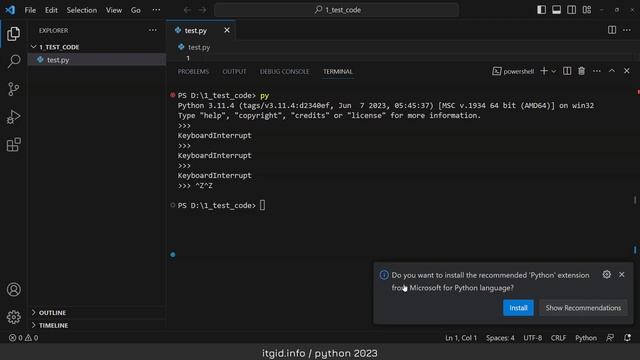Toggle the secondary side bar layout icon
Screen dimensions: 640x360
coord(571,10)
